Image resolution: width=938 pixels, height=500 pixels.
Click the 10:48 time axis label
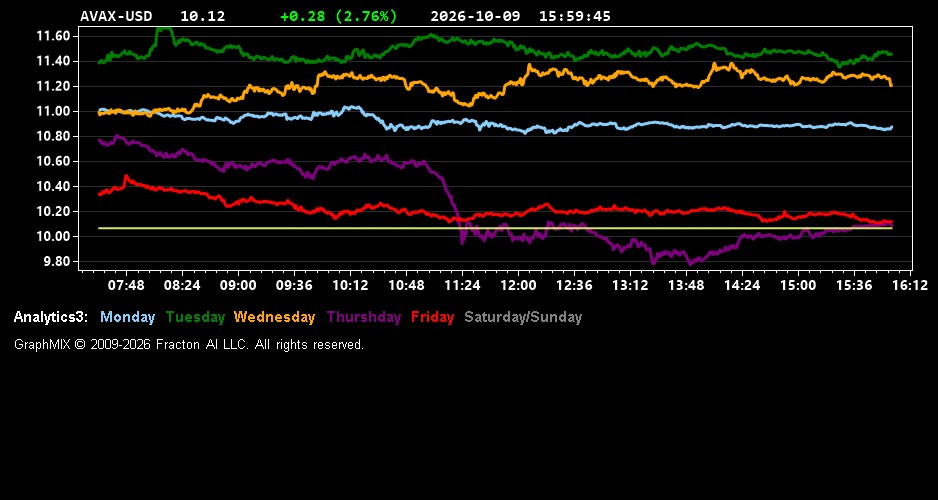406,286
